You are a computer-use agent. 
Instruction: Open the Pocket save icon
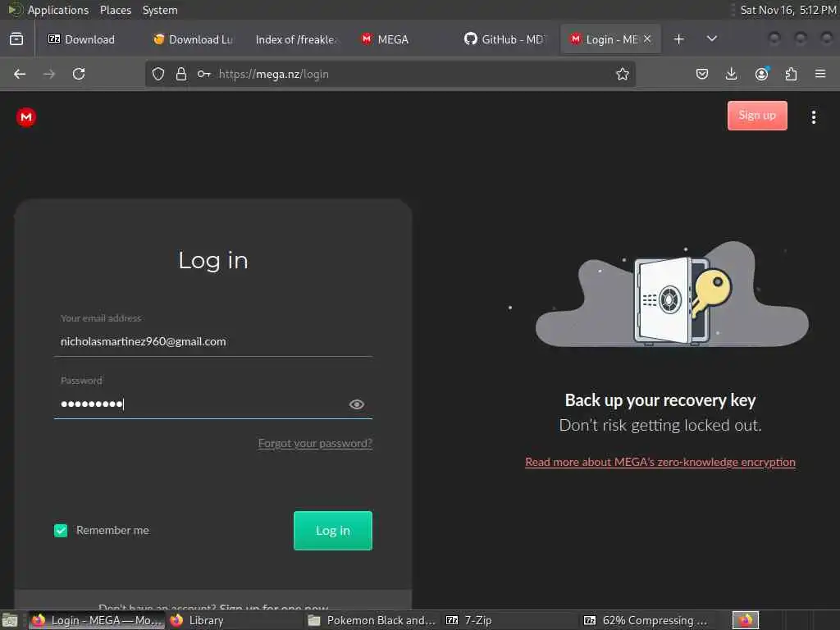(x=702, y=74)
